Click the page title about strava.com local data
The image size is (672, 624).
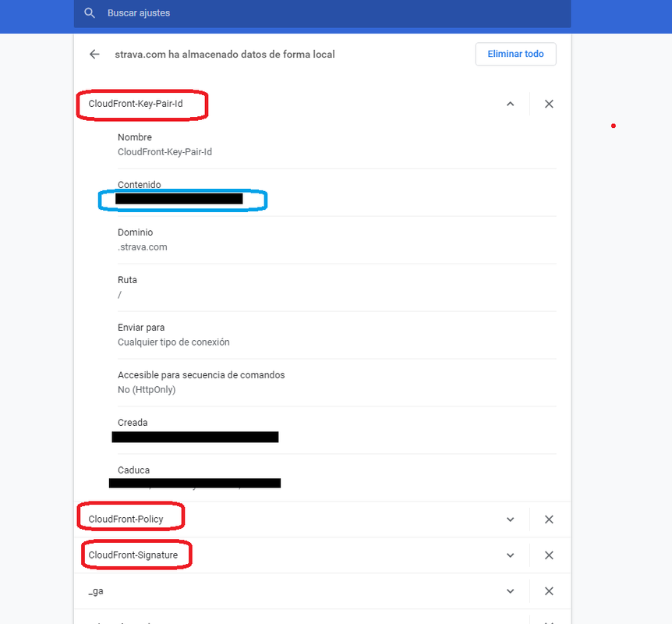click(x=225, y=55)
